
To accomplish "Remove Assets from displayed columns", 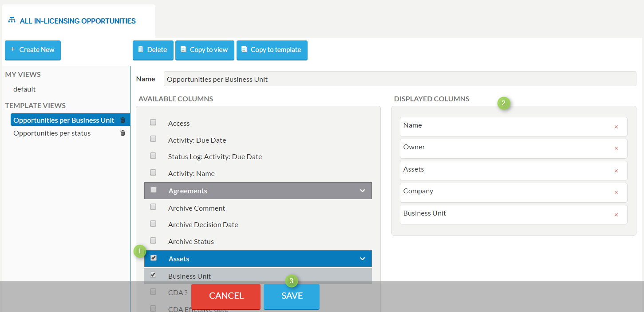I will pos(616,171).
